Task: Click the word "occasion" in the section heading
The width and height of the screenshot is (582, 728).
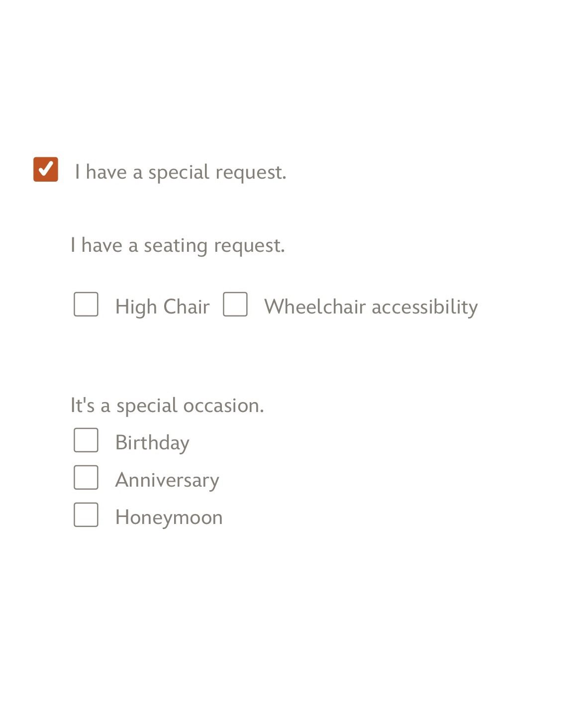Action: (x=222, y=406)
